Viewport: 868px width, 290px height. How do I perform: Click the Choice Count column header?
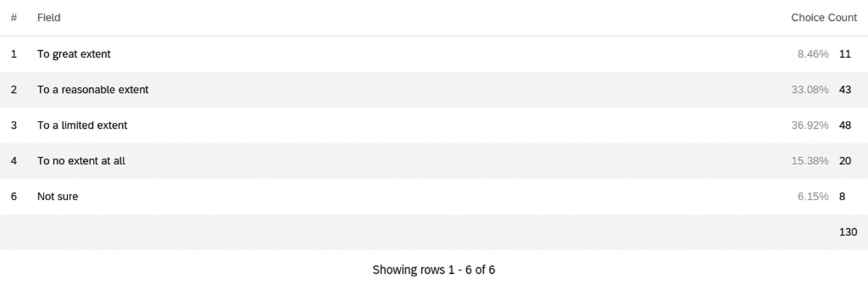tap(823, 18)
